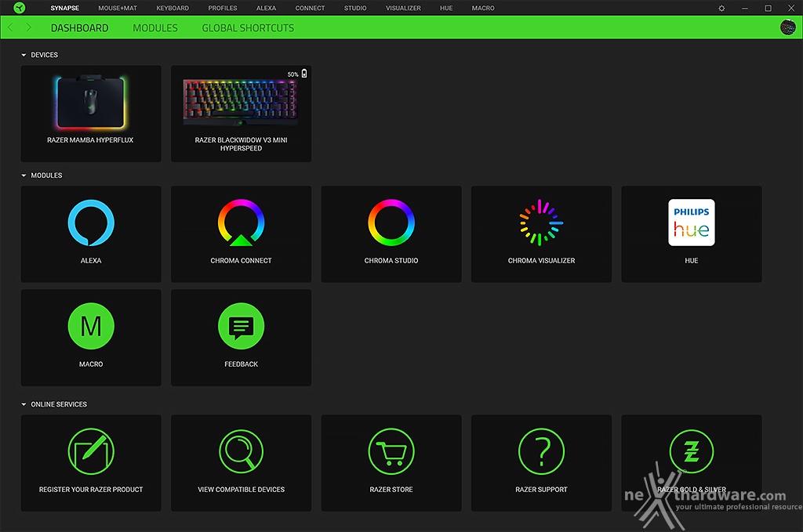Open the Hue top tab
803x532 pixels.
(x=446, y=8)
